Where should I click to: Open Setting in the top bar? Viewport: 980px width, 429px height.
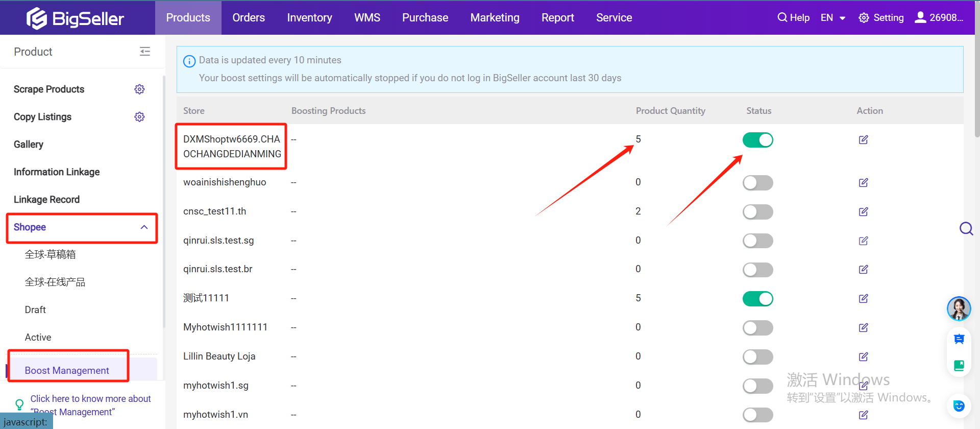coord(881,18)
